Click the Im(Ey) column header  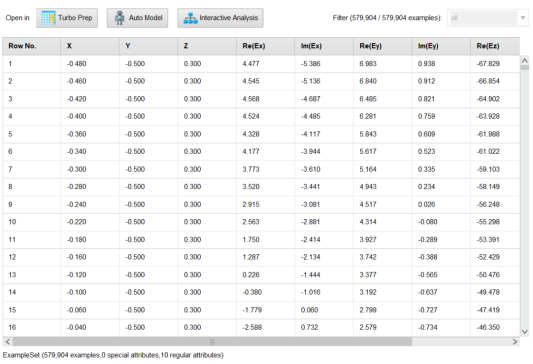(441, 46)
